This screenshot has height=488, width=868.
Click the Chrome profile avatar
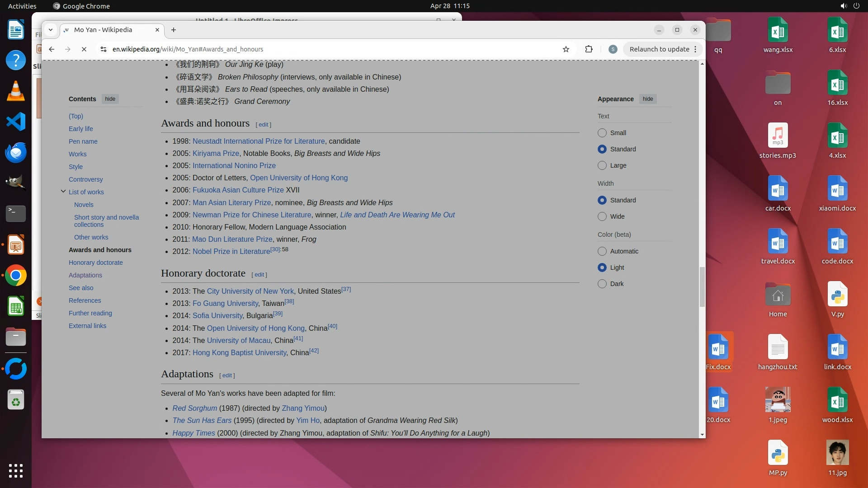(x=613, y=49)
